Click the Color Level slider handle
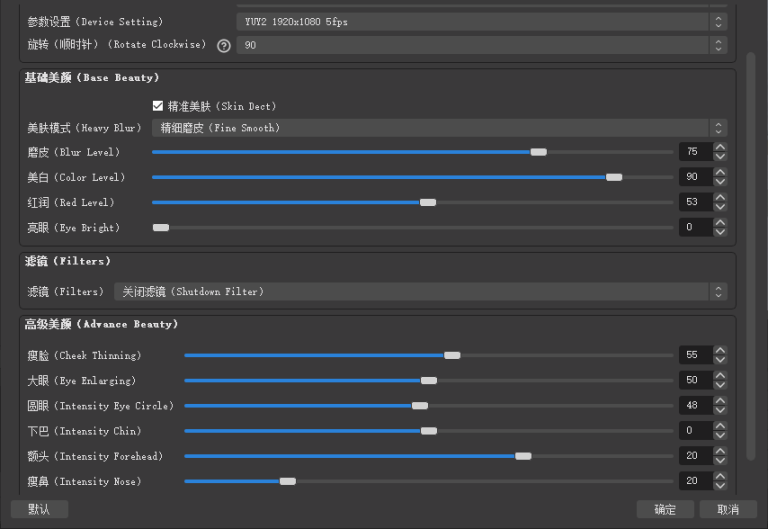Viewport: 768px width, 529px height. [614, 177]
